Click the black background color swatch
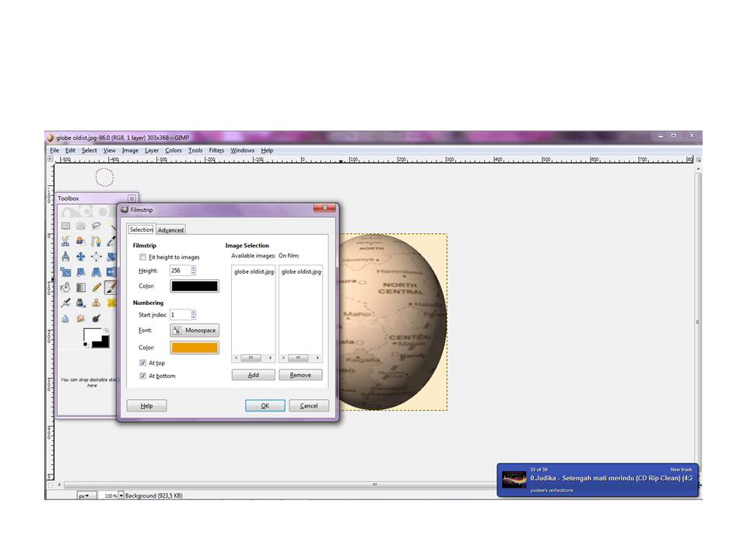747x560 pixels. coord(103,343)
